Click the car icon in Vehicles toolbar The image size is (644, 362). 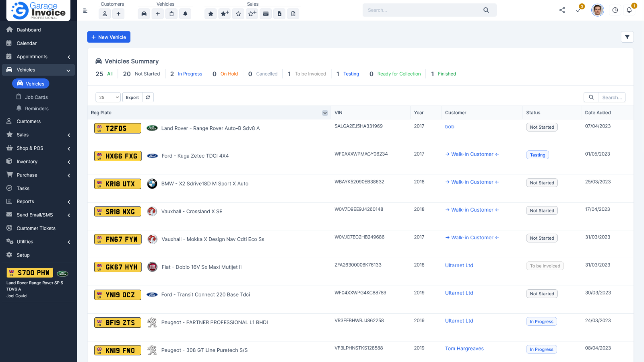point(144,14)
